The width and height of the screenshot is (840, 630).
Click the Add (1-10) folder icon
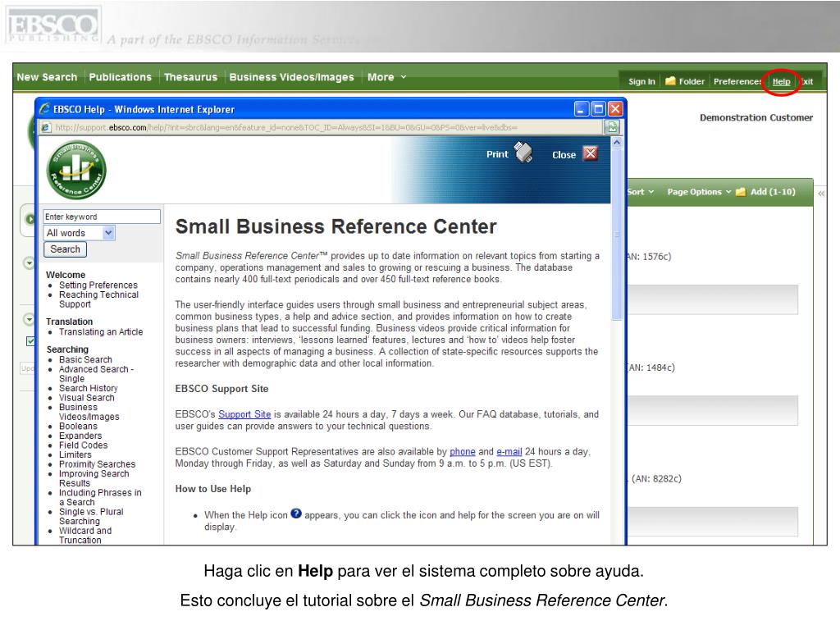click(741, 192)
